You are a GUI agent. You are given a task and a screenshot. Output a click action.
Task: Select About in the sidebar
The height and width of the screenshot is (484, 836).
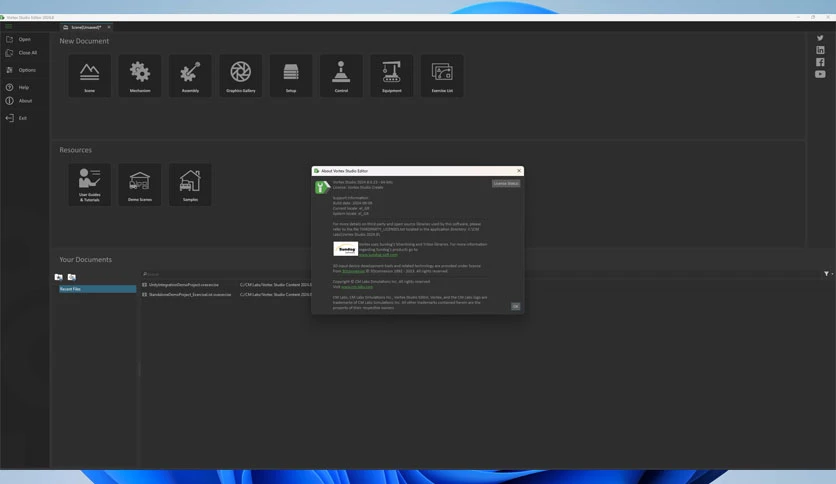pyautogui.click(x=19, y=101)
